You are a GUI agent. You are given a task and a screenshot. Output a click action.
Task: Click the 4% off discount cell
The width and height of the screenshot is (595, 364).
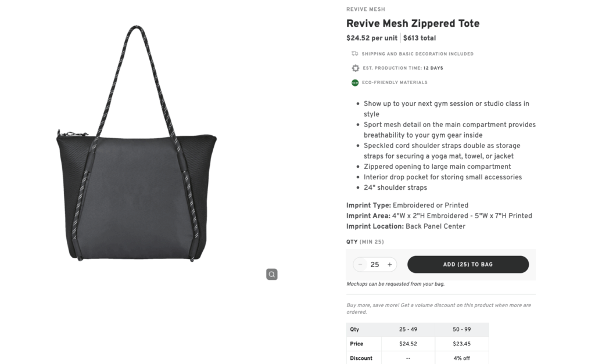[461, 358]
